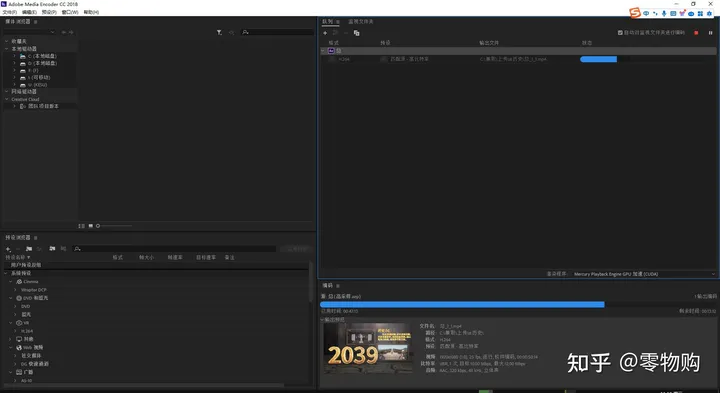This screenshot has height=393, width=720.
Task: Click the DVD 和蓝光 disc icon
Action: 19,298
